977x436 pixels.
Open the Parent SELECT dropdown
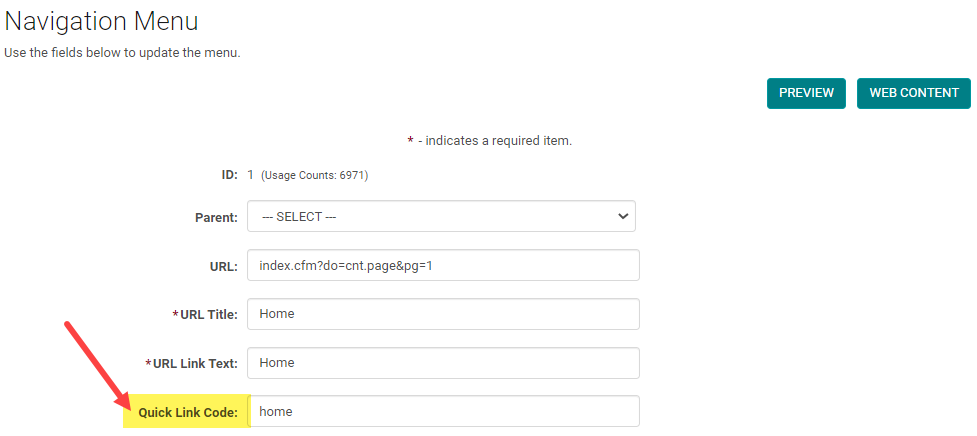[440, 216]
